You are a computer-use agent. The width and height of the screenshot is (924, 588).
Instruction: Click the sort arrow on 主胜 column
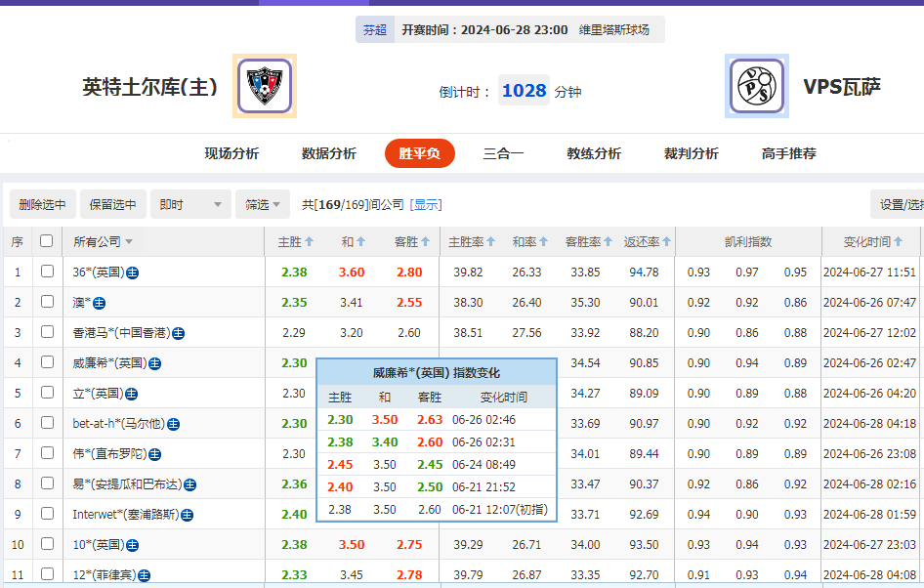pyautogui.click(x=311, y=240)
